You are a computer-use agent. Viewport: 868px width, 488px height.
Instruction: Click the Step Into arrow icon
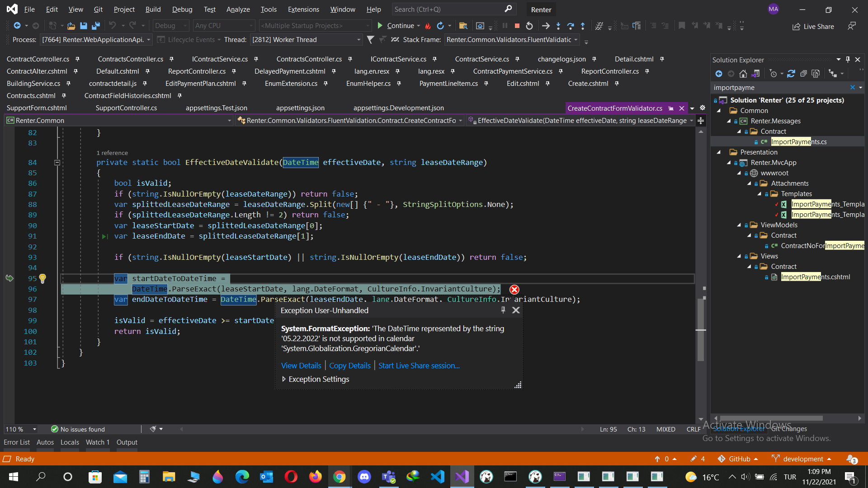click(558, 26)
